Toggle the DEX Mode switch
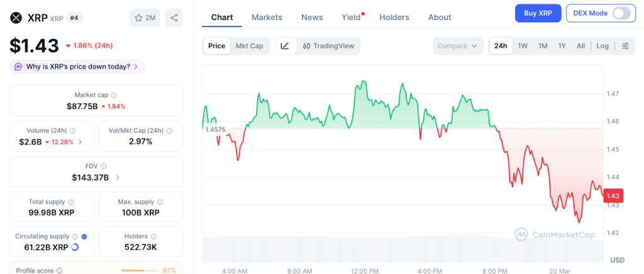 (621, 13)
